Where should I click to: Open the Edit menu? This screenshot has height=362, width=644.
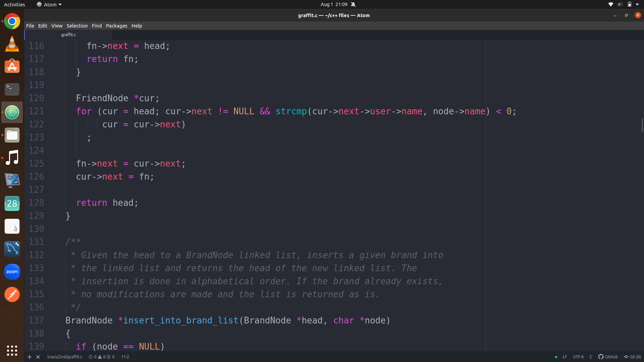(x=43, y=26)
